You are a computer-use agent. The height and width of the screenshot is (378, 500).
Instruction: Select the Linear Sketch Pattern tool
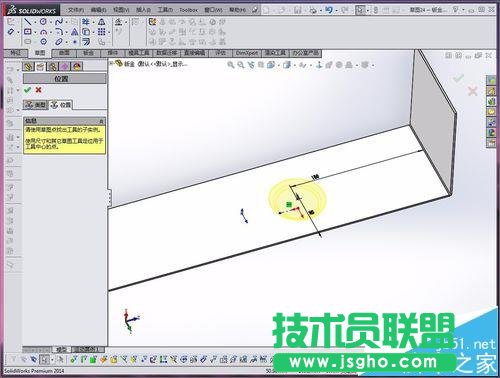[102, 32]
